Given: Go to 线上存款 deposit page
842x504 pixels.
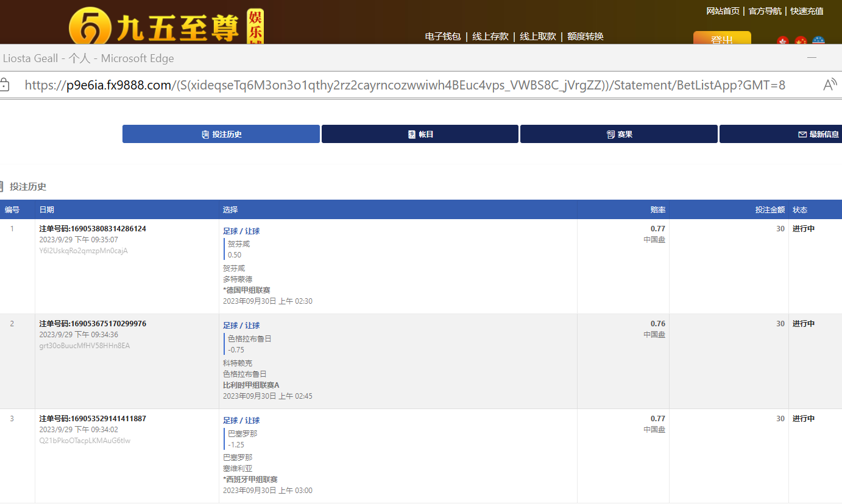Looking at the screenshot, I should coord(490,37).
